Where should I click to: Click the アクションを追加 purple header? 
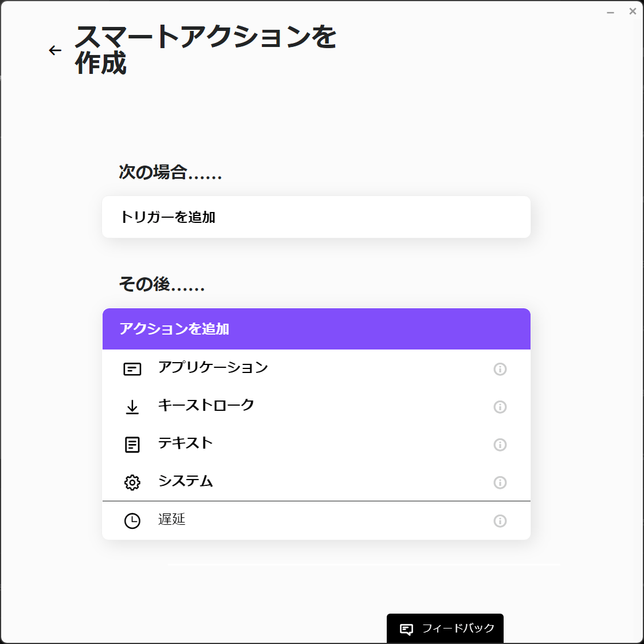316,329
